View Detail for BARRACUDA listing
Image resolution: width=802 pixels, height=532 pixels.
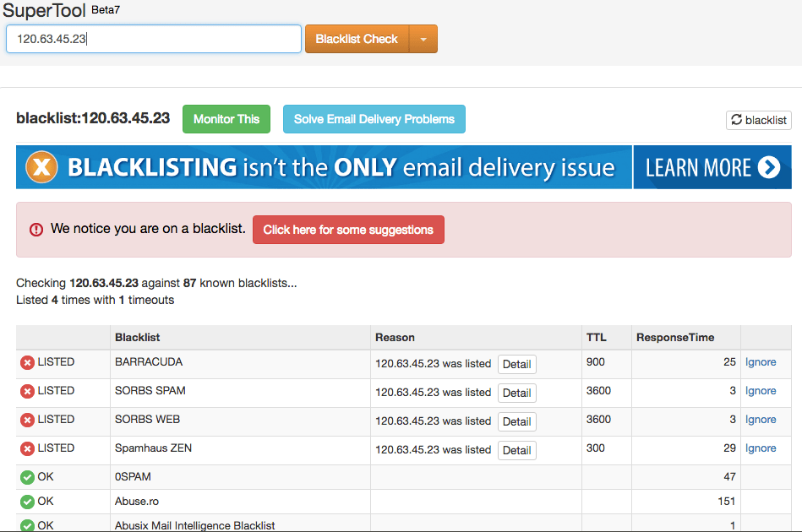click(x=516, y=364)
